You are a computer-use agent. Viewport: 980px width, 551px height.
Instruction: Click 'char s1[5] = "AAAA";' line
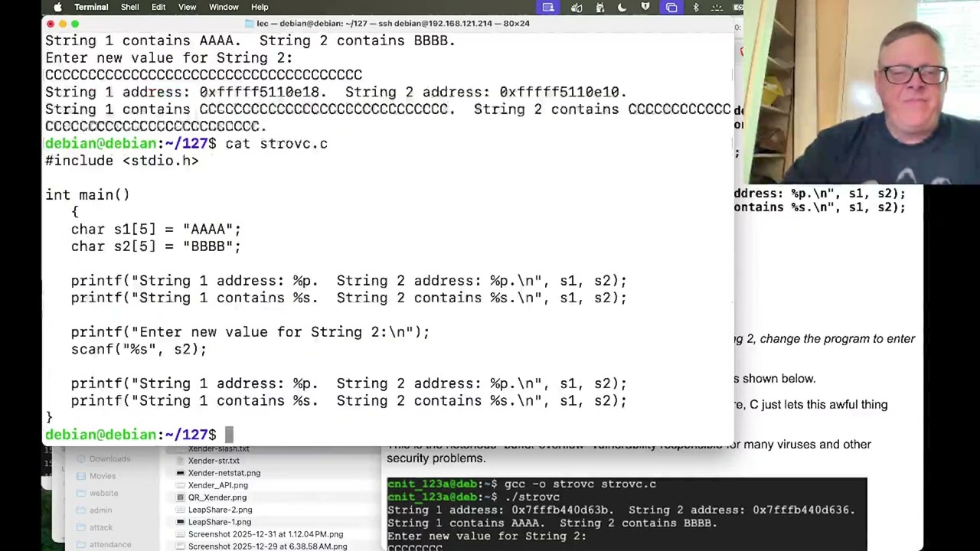156,229
